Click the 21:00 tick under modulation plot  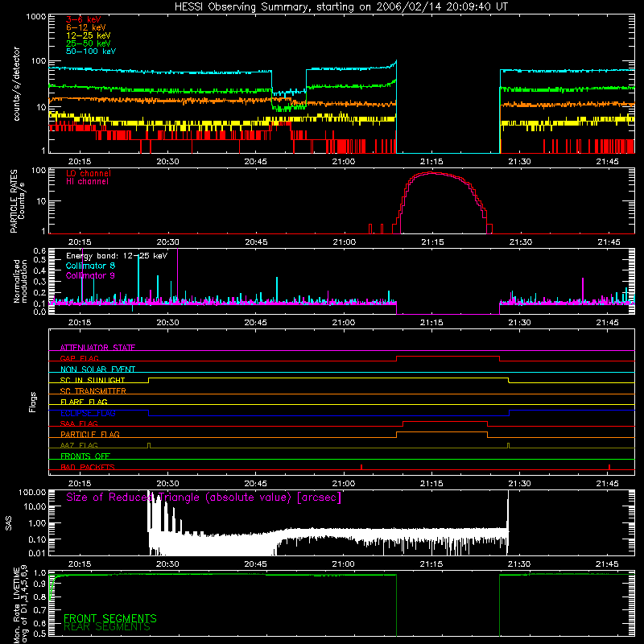344,323
